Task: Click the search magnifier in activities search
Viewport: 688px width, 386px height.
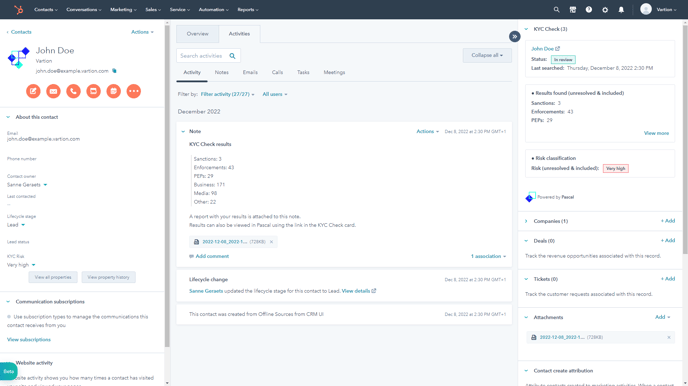Action: tap(233, 56)
